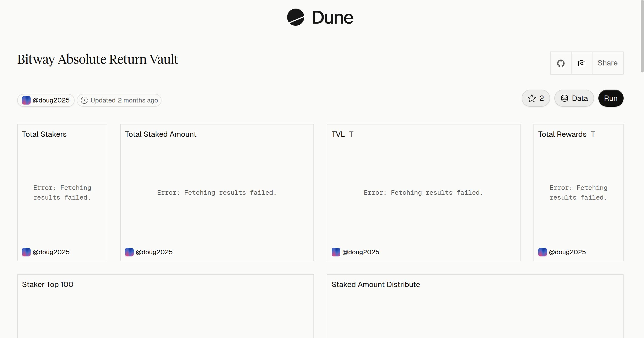The height and width of the screenshot is (338, 644).
Task: Click the black Run button
Action: coord(611,98)
